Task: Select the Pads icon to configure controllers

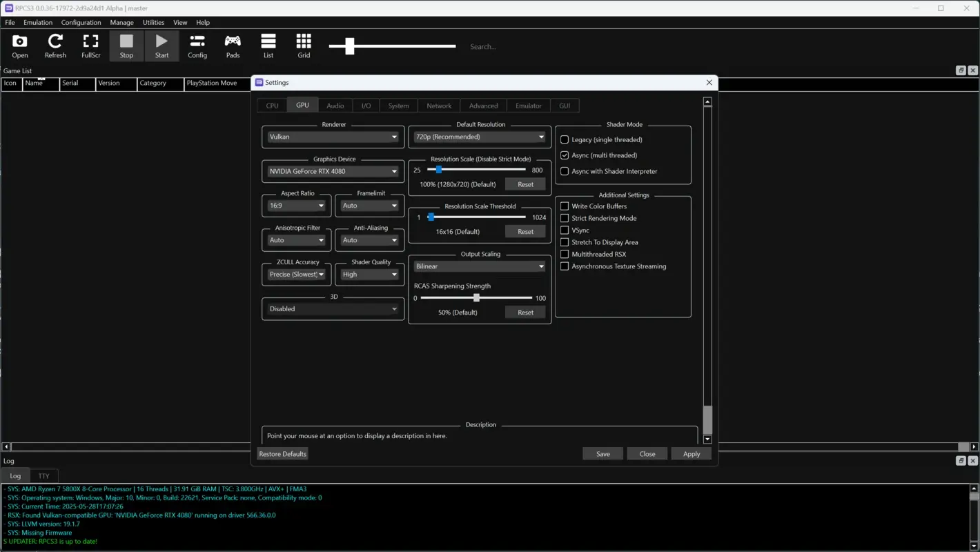Action: pos(233,46)
